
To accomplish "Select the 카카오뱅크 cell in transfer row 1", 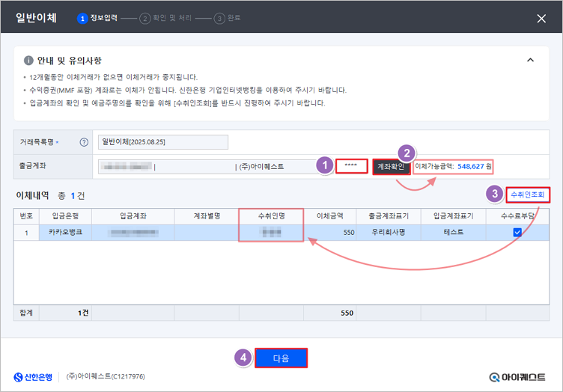I will click(65, 233).
